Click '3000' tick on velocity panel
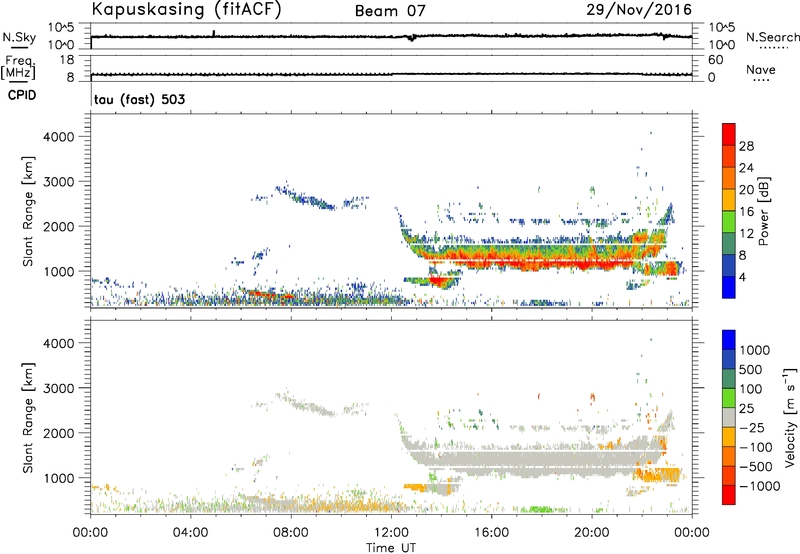Screen dimensions: 800x554 (59, 388)
